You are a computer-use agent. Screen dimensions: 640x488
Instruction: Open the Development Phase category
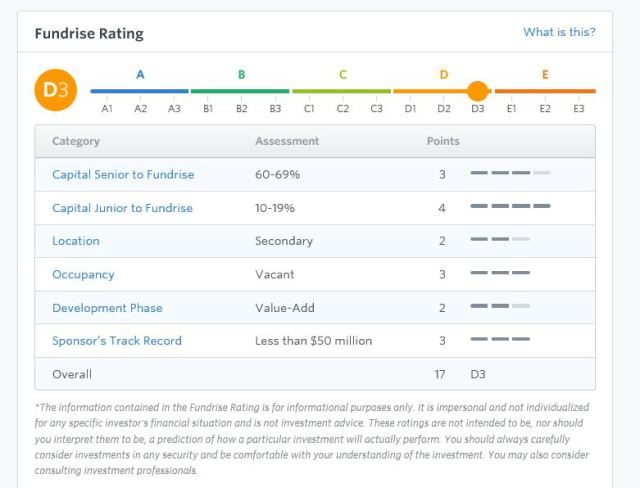point(107,308)
